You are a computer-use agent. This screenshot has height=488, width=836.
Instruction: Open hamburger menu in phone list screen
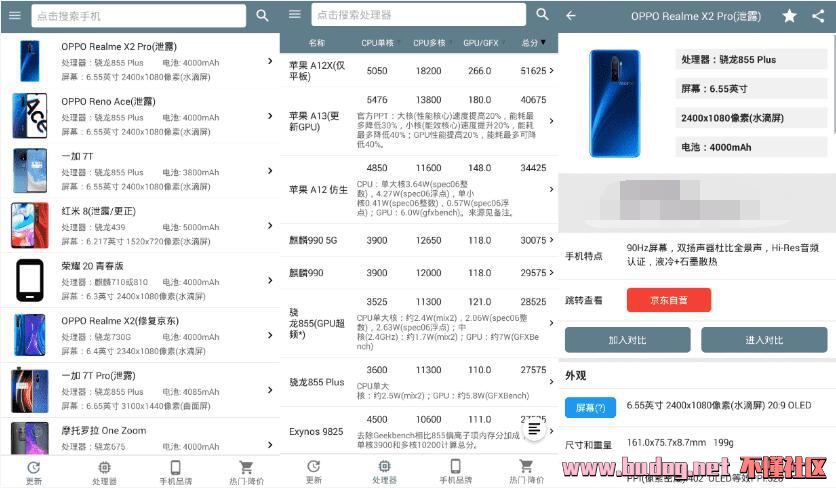point(15,15)
